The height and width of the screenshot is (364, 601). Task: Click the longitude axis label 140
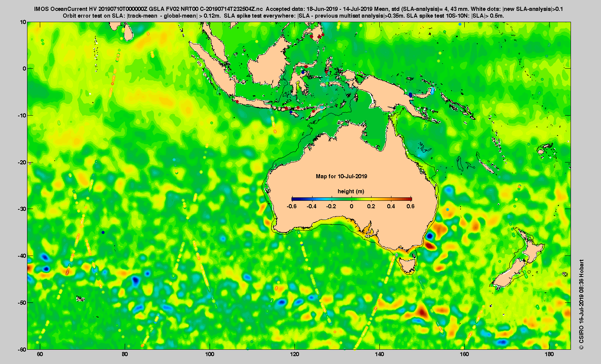tap(379, 354)
